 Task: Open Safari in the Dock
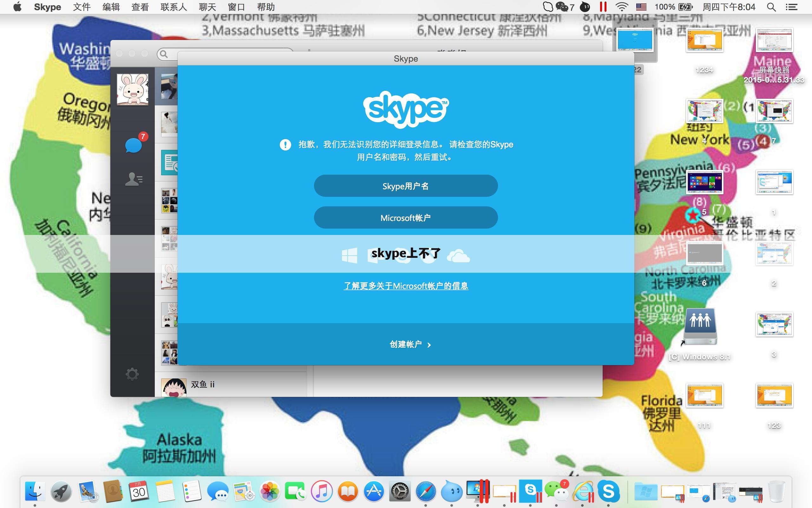pyautogui.click(x=426, y=491)
